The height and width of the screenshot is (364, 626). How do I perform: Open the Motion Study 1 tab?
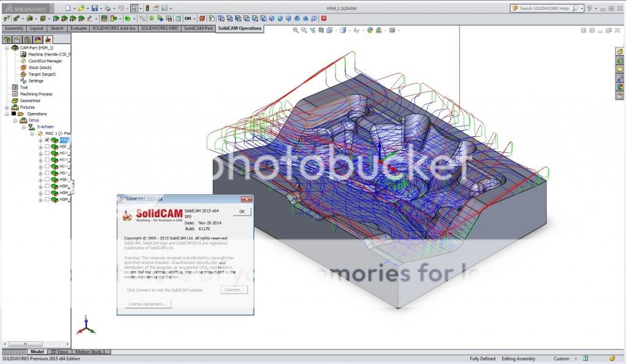coord(90,352)
